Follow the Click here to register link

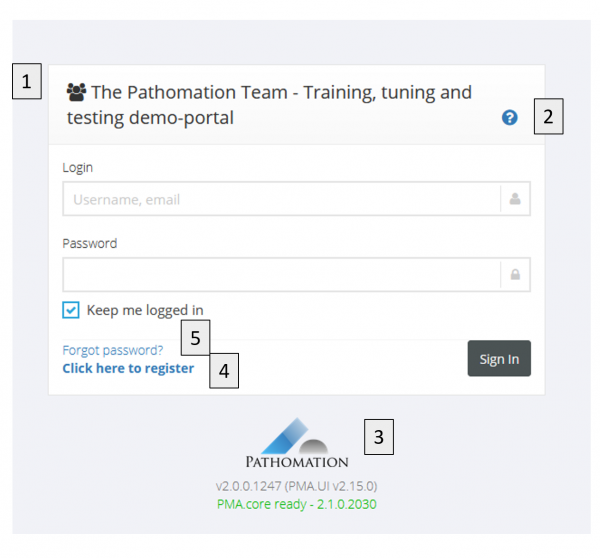click(x=128, y=368)
